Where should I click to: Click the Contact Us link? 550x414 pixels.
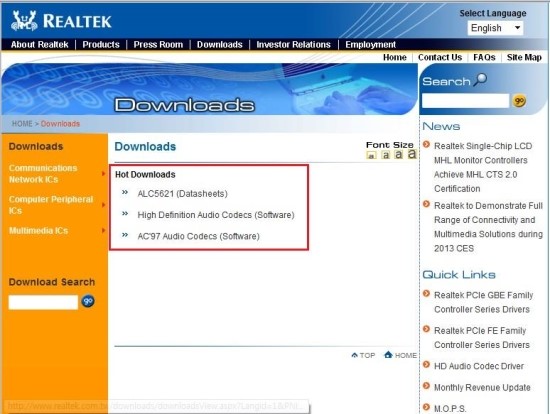click(440, 57)
